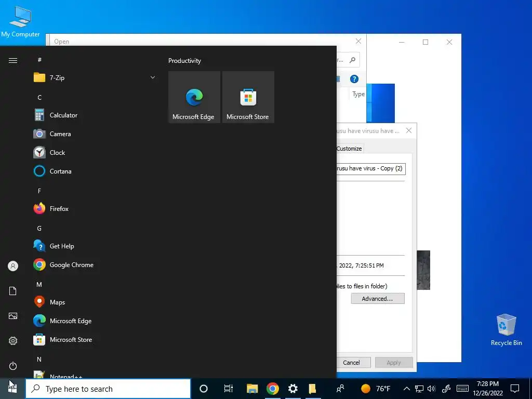The width and height of the screenshot is (532, 399).
Task: Open Documents from the Start sidebar
Action: click(13, 291)
